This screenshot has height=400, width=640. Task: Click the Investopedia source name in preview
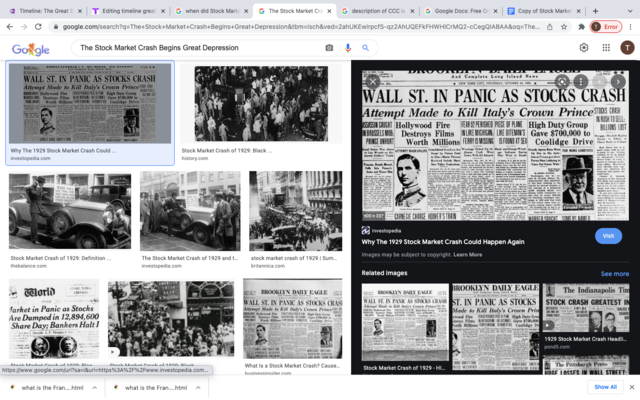pyautogui.click(x=386, y=231)
